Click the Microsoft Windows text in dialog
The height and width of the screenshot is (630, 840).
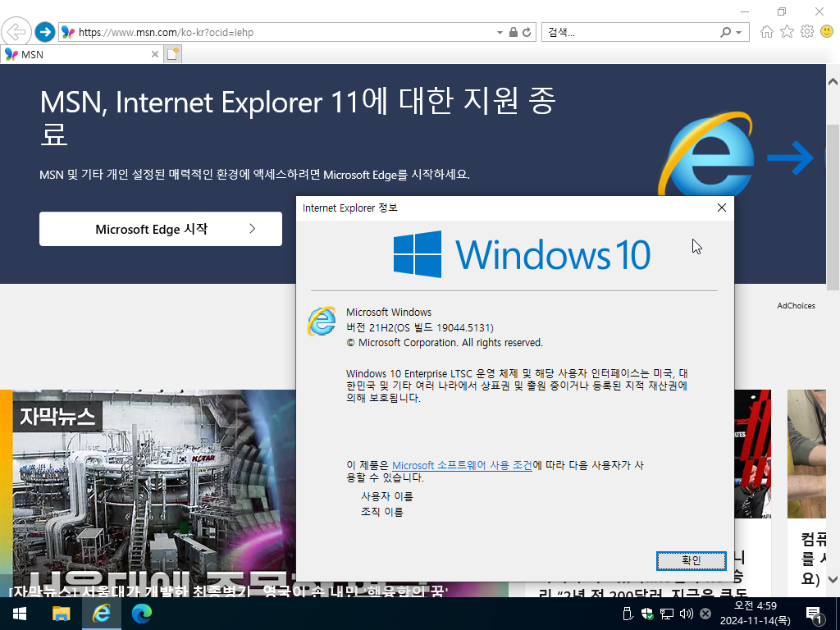pos(389,312)
